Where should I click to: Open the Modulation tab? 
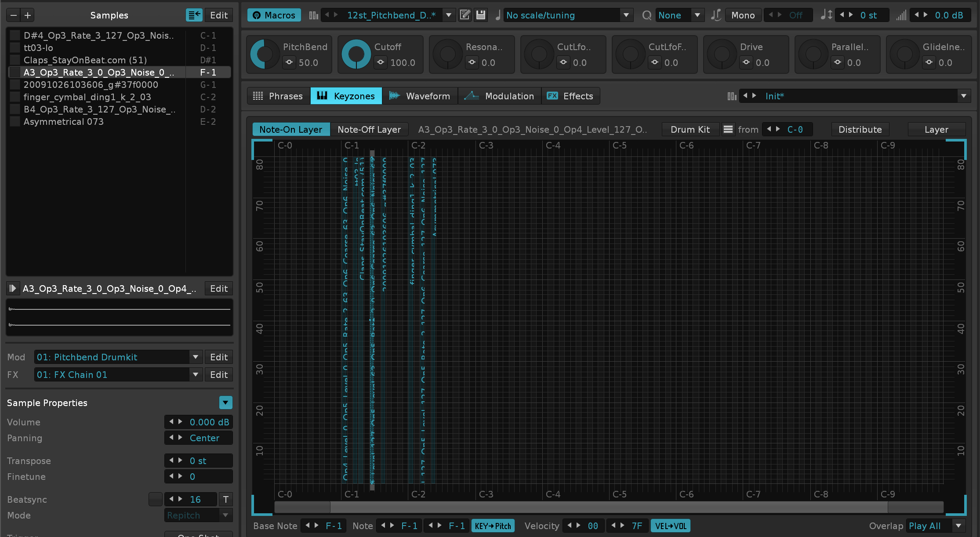point(500,96)
